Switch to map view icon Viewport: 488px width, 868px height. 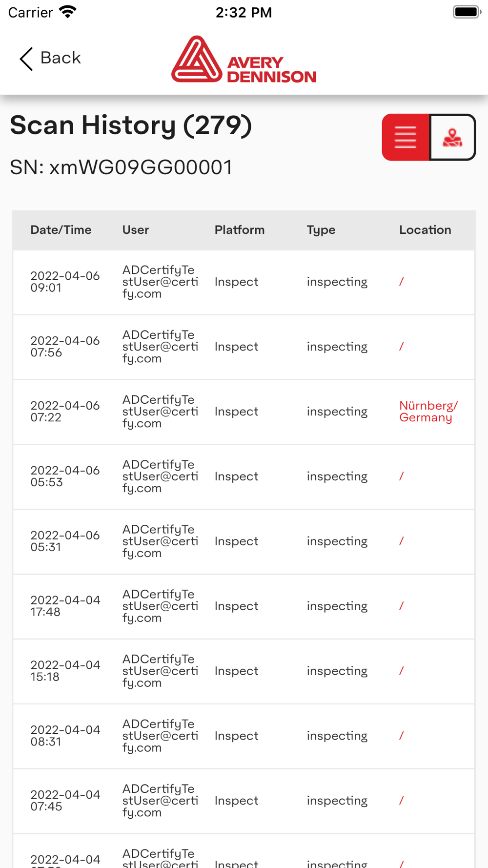(x=452, y=137)
